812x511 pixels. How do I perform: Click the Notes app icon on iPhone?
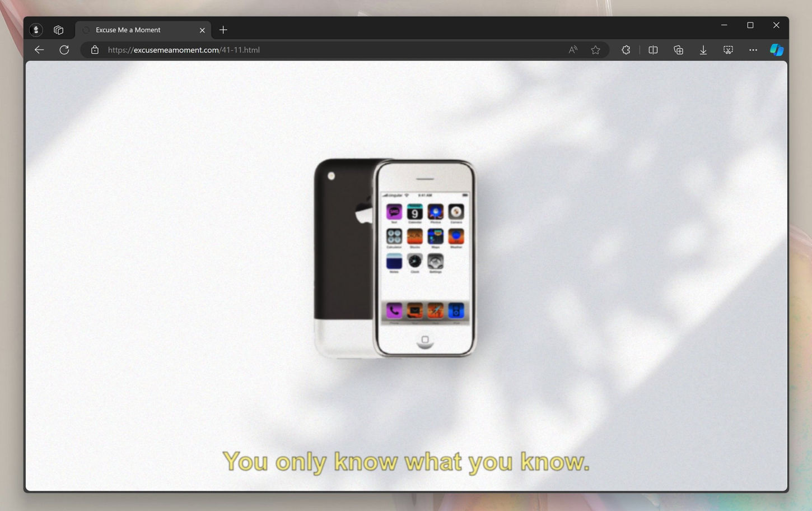coord(394,261)
